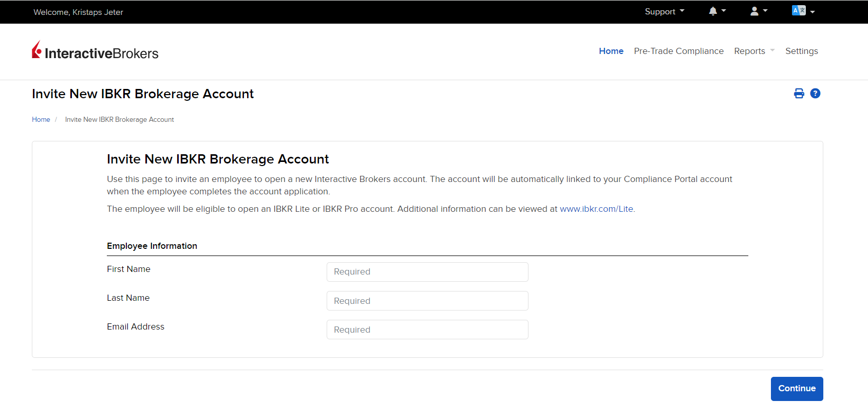Click 'Employee Information' section heading
Viewport: 868px width, 419px height.
(152, 246)
